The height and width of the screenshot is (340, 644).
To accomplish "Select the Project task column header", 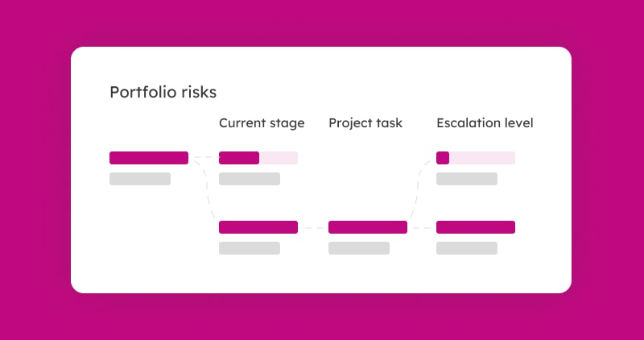I will [365, 123].
